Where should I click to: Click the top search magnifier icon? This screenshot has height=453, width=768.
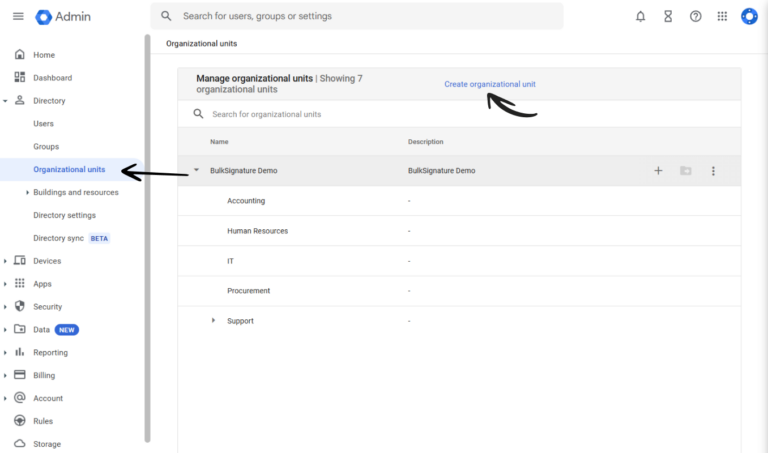[166, 16]
